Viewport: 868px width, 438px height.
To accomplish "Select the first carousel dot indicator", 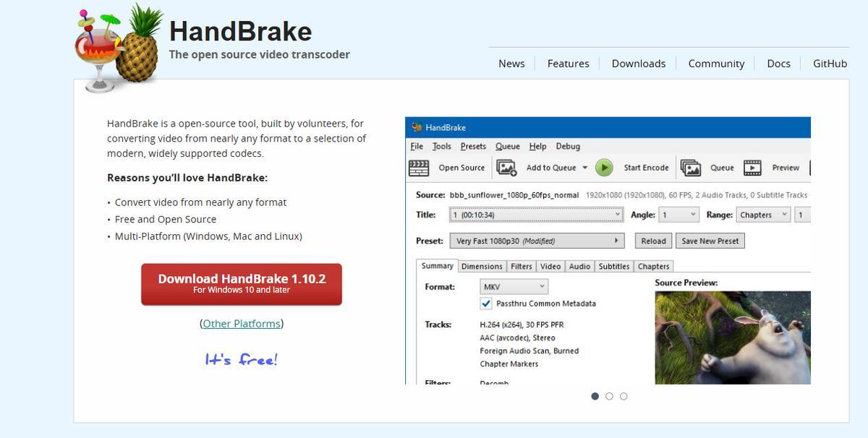I will 595,396.
